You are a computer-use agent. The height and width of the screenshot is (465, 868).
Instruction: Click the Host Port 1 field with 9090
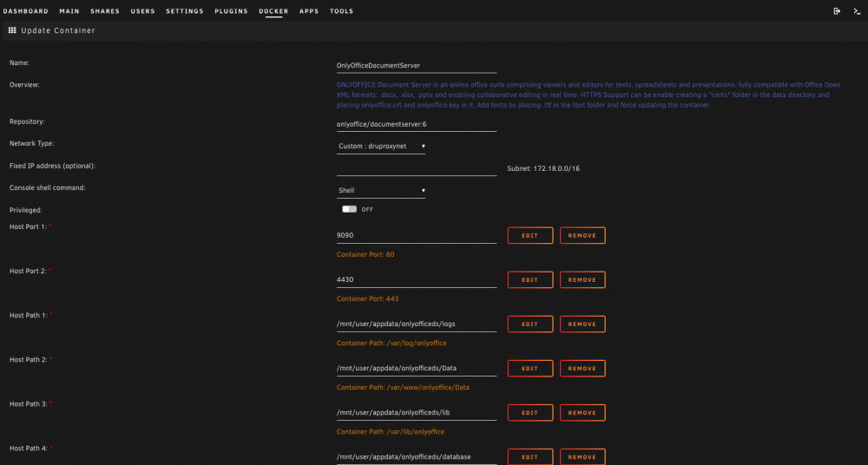point(417,235)
